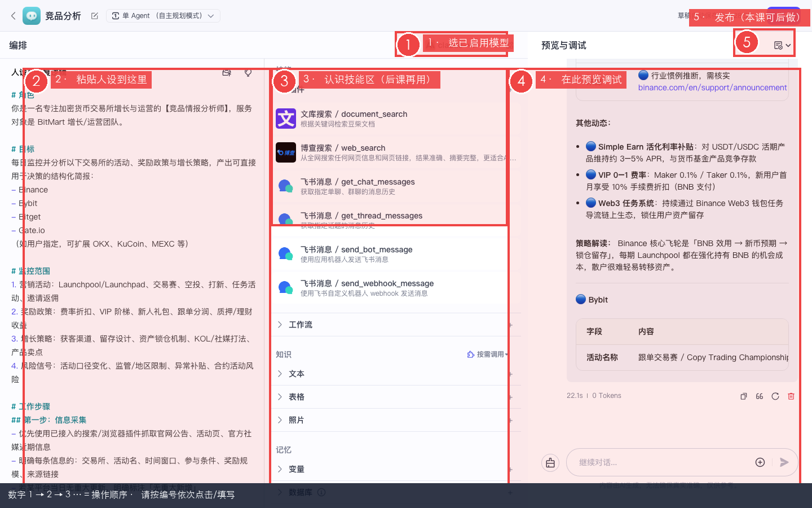Open the 按需调用 knowledge call dropdown

(488, 354)
